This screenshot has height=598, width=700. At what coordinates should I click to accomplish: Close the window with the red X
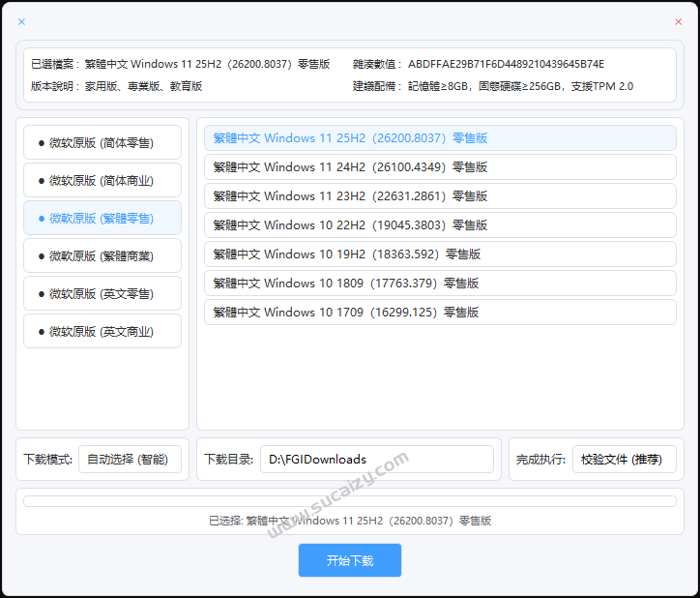click(678, 21)
